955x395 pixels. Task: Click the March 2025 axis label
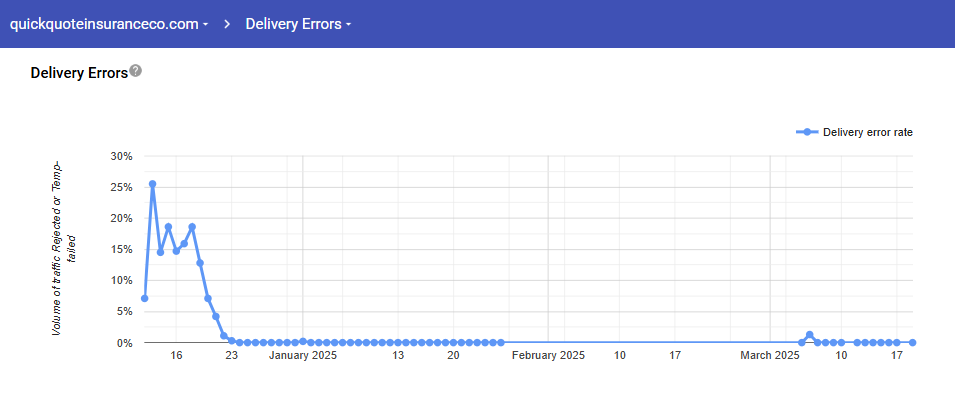770,355
